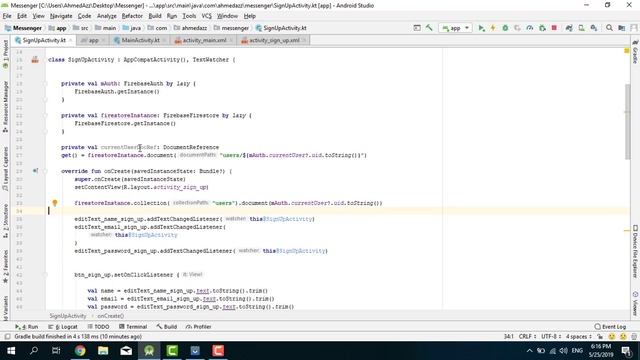Toggle the Device File Explorer panel
Image resolution: width=640 pixels, height=360 pixels.
(x=635, y=252)
